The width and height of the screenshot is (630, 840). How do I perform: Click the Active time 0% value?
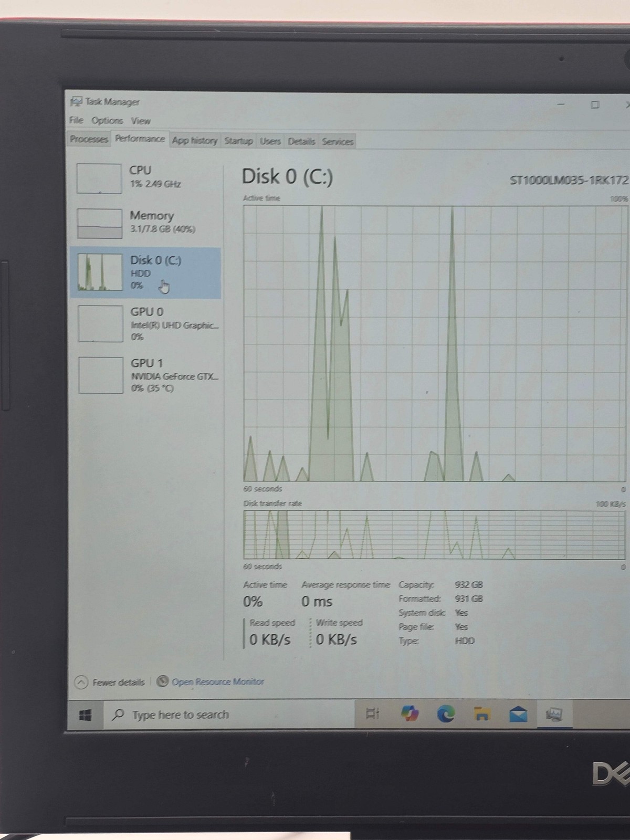(253, 602)
